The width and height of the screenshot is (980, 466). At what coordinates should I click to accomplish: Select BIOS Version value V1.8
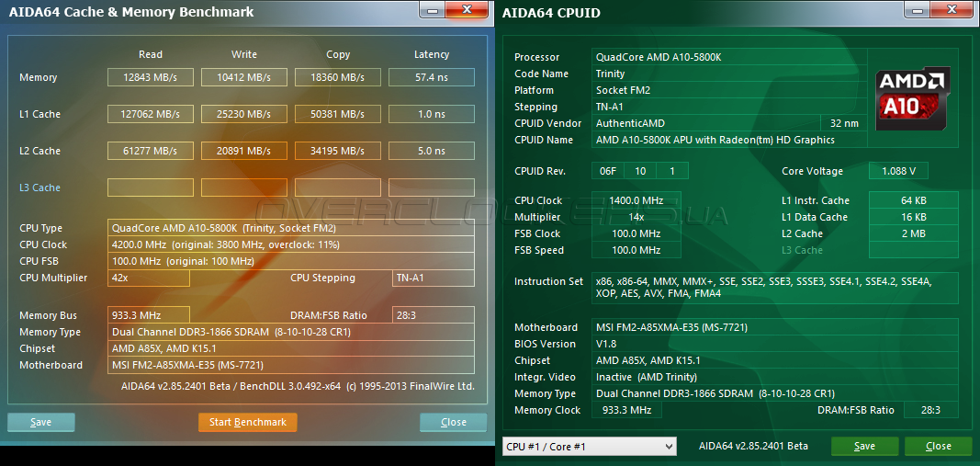775,344
